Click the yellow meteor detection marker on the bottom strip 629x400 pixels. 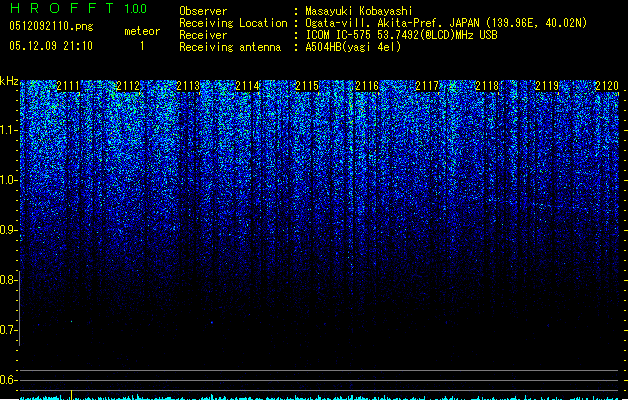coord(71,395)
